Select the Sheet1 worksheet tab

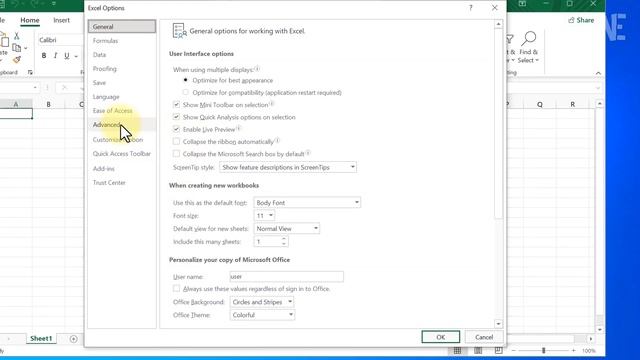[41, 338]
